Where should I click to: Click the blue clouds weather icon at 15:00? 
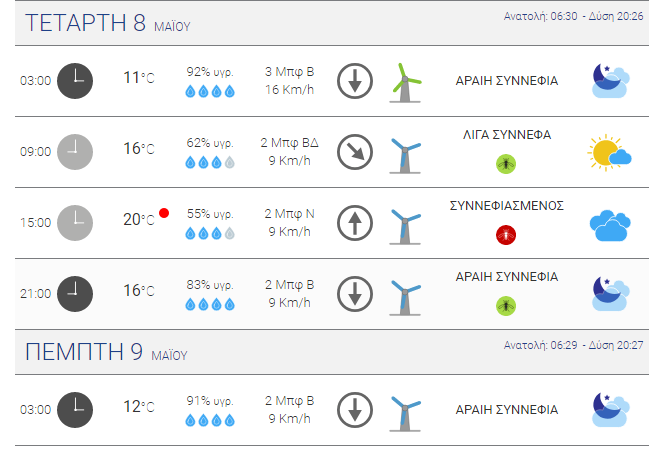pos(610,225)
